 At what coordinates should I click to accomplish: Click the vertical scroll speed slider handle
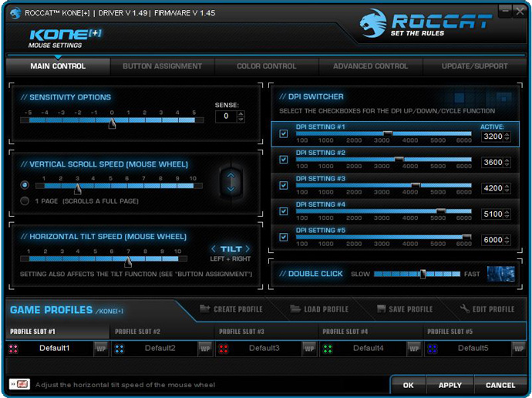(78, 189)
